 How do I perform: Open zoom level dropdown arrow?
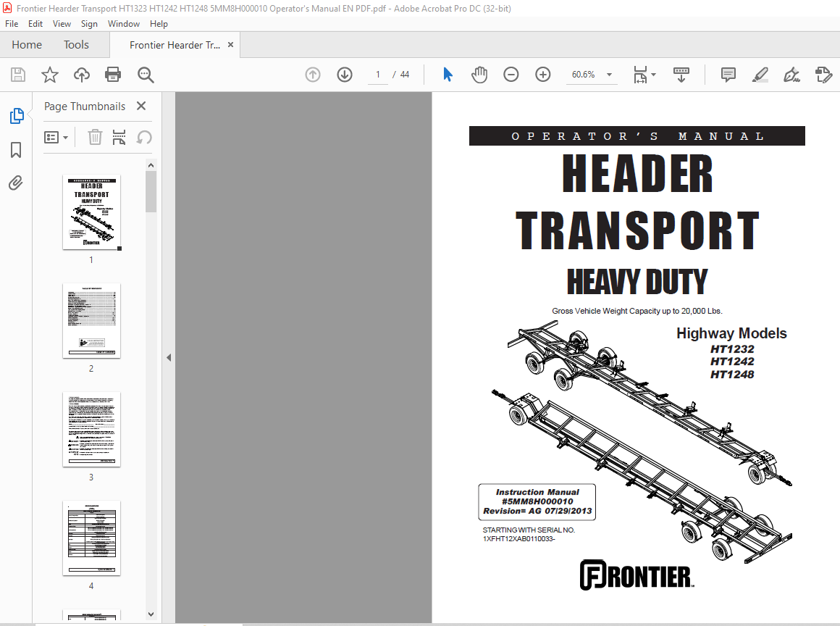[x=609, y=75]
